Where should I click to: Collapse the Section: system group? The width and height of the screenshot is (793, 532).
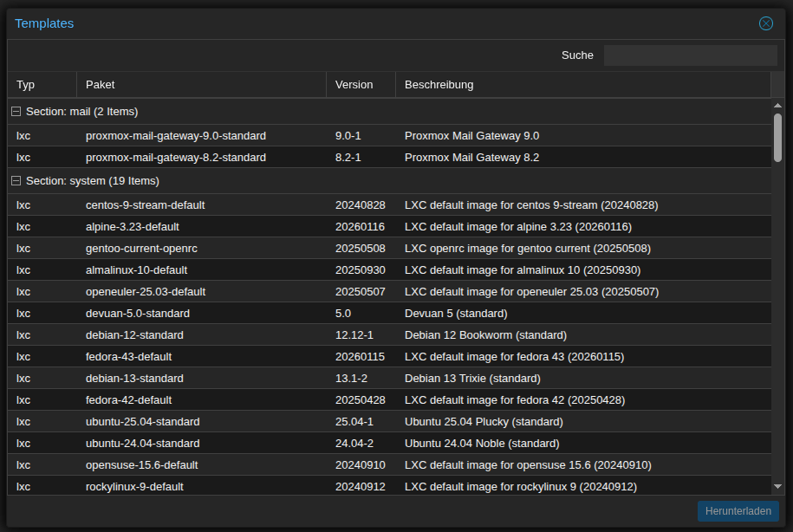(x=15, y=180)
